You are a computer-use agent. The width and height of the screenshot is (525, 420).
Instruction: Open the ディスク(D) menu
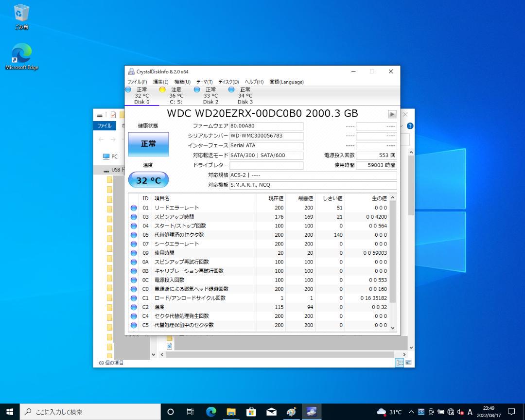[x=228, y=82]
